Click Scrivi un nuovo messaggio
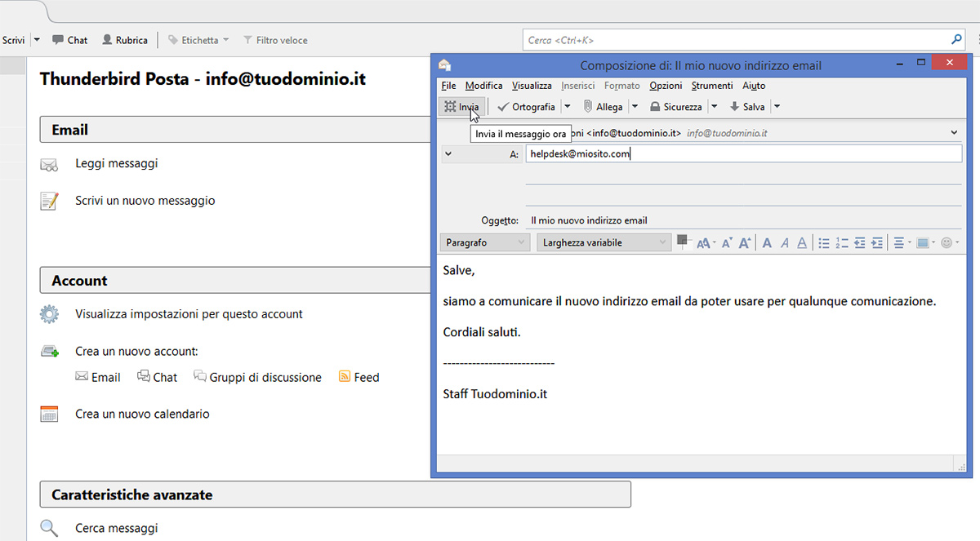Image resolution: width=980 pixels, height=541 pixels. click(x=145, y=200)
